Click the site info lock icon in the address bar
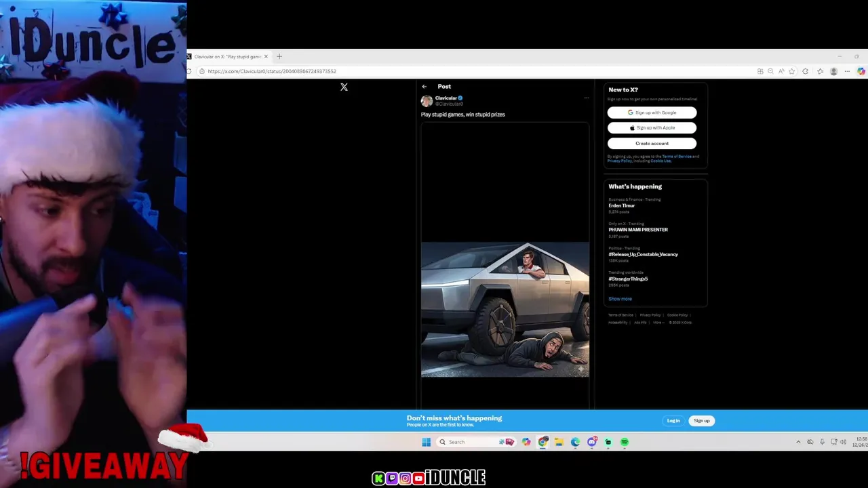 pyautogui.click(x=202, y=71)
